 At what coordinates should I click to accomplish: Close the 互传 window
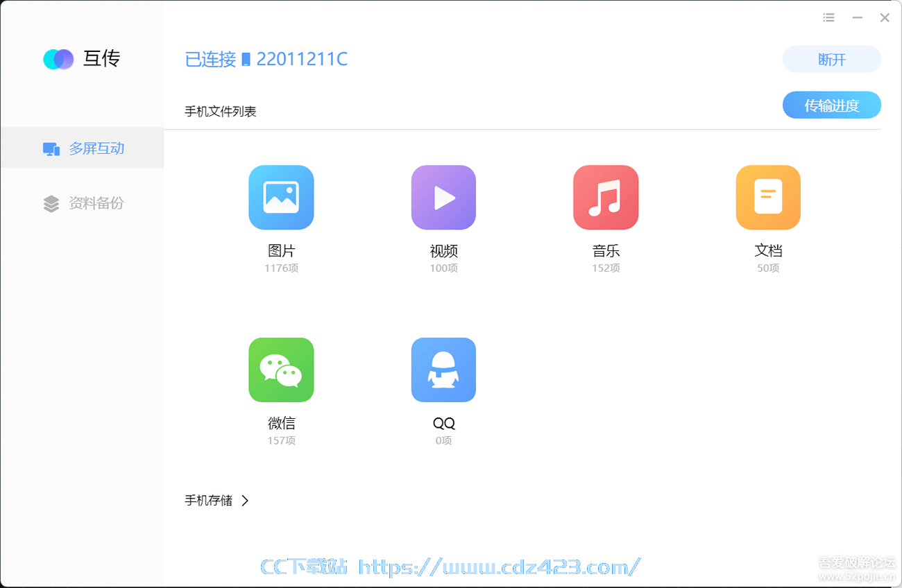coord(885,17)
